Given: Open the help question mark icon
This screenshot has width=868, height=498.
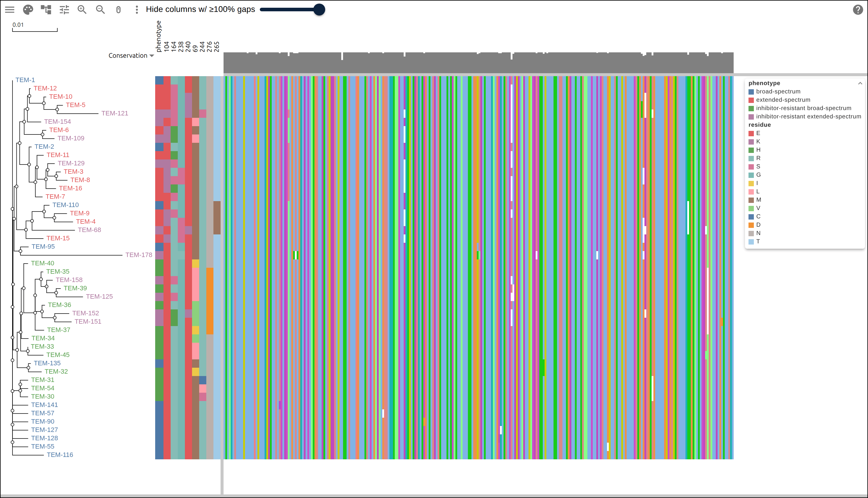Looking at the screenshot, I should pos(858,10).
